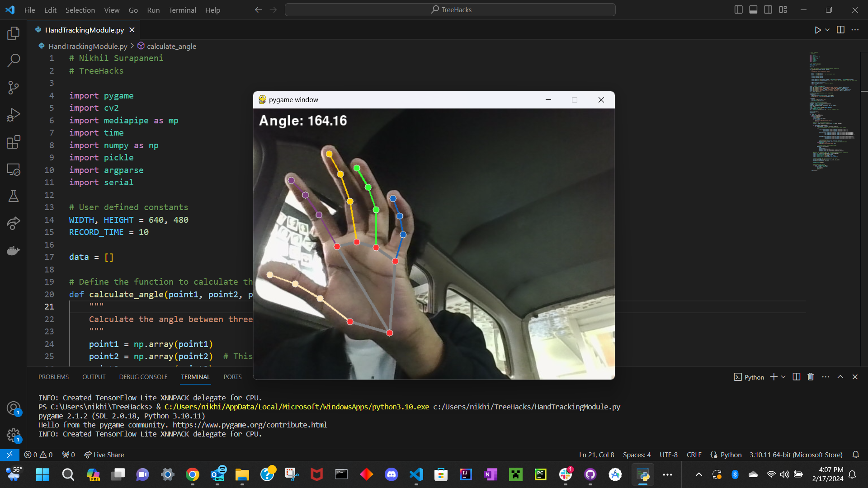Image resolution: width=868 pixels, height=488 pixels.
Task: Open the Extensions view
Action: click(14, 142)
